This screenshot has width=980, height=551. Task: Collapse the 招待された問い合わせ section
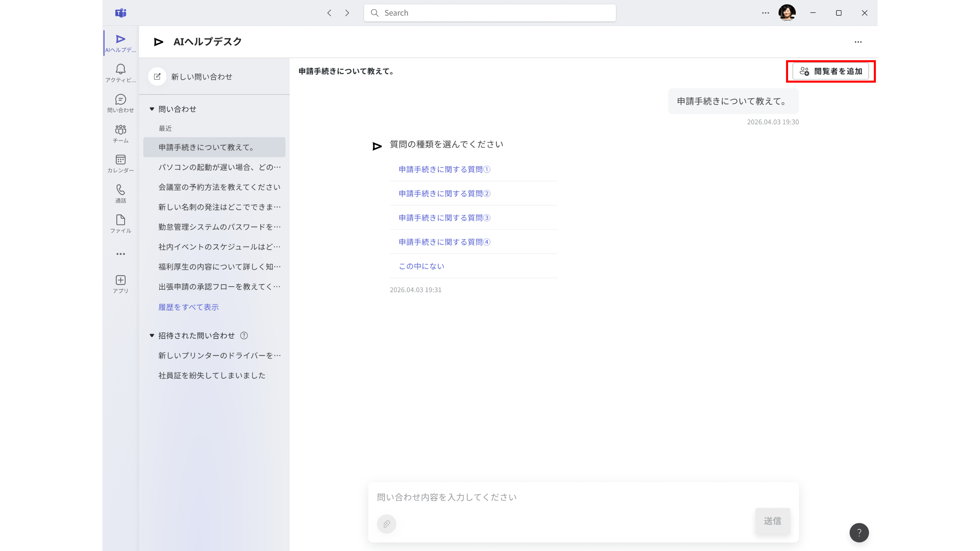[x=152, y=335]
